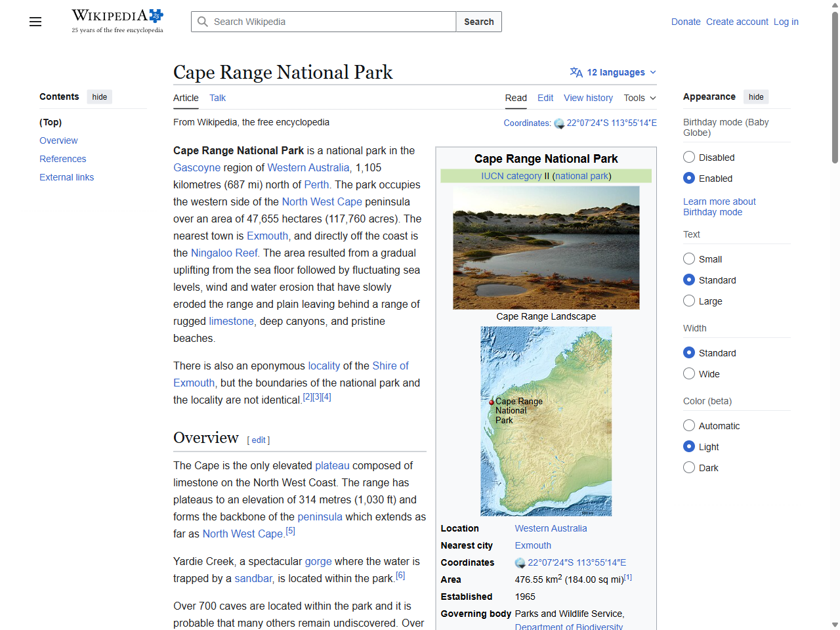The image size is (840, 630).
Task: Choose Large text size
Action: 689,301
